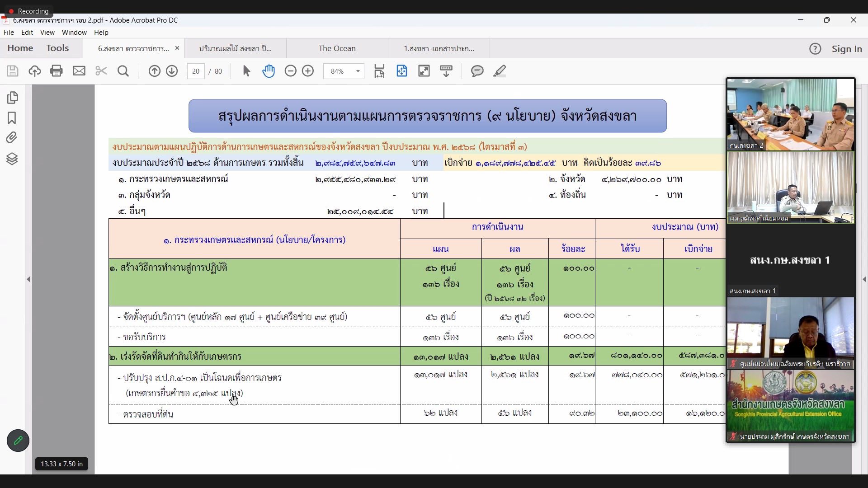
Task: Open Bookmarks side panel
Action: (x=12, y=118)
